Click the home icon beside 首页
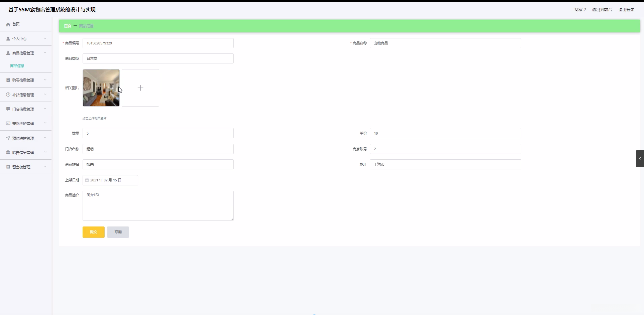This screenshot has height=315, width=644. (x=8, y=24)
